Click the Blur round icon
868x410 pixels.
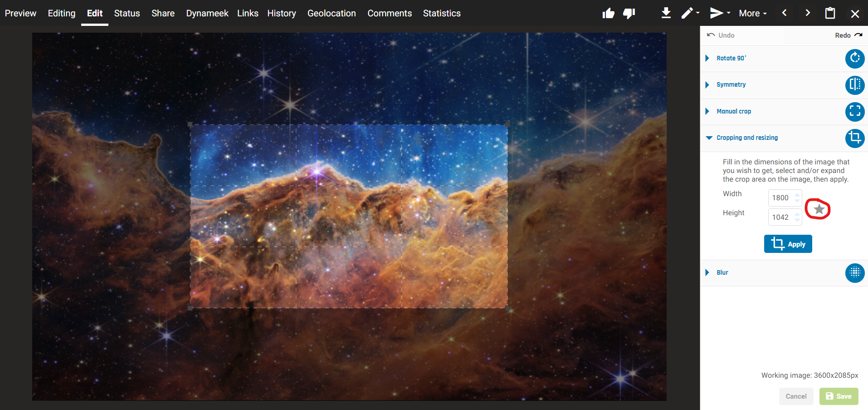854,273
